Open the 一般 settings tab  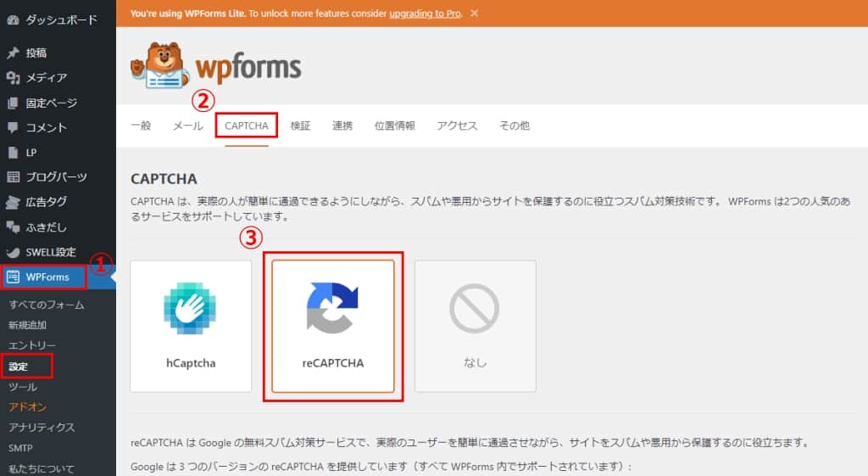[x=142, y=126]
